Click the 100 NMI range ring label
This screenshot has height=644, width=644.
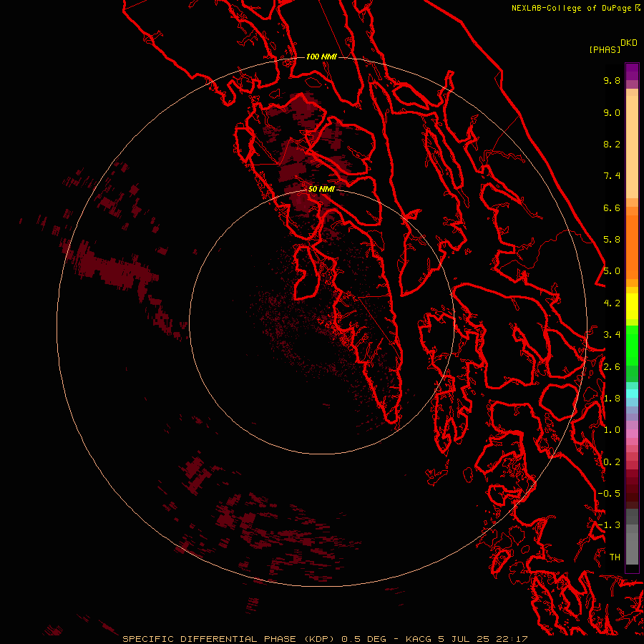click(x=321, y=57)
